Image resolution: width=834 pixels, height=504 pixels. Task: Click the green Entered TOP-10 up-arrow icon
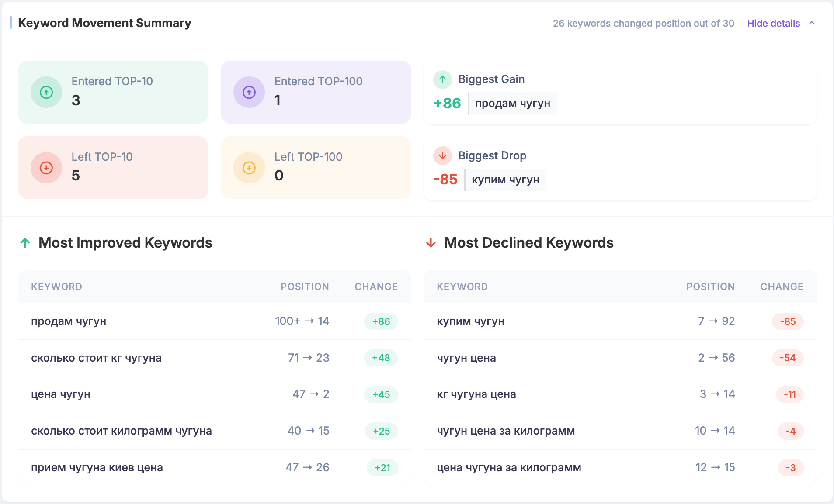(x=46, y=92)
